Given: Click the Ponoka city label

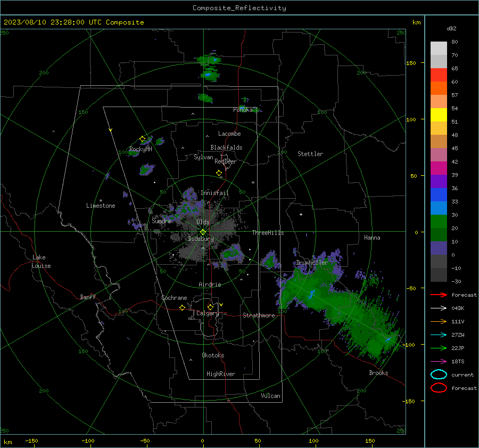Looking at the screenshot, I should click(x=243, y=110).
